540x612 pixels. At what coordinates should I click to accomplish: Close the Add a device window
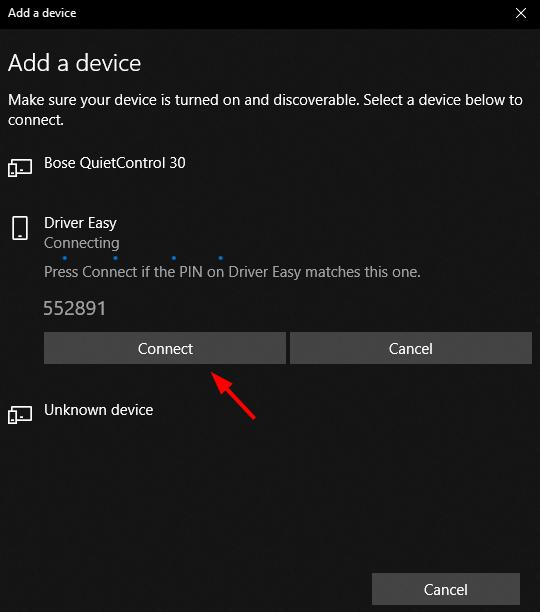pyautogui.click(x=521, y=13)
